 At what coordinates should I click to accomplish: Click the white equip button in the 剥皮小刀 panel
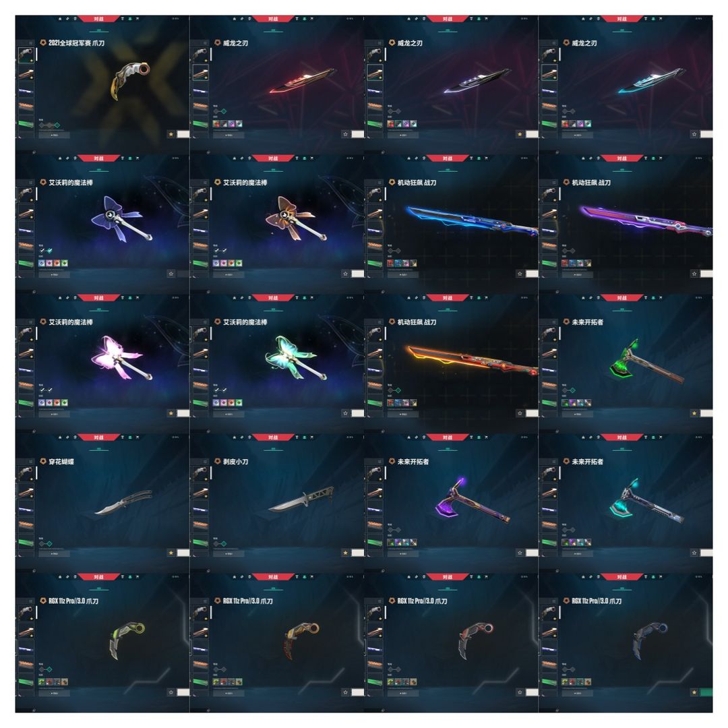pyautogui.click(x=358, y=553)
